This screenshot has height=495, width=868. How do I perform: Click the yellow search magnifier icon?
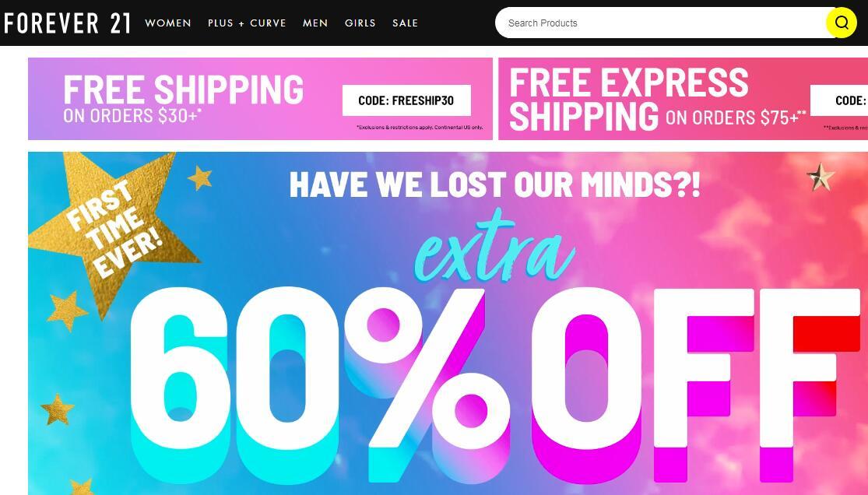coord(842,23)
